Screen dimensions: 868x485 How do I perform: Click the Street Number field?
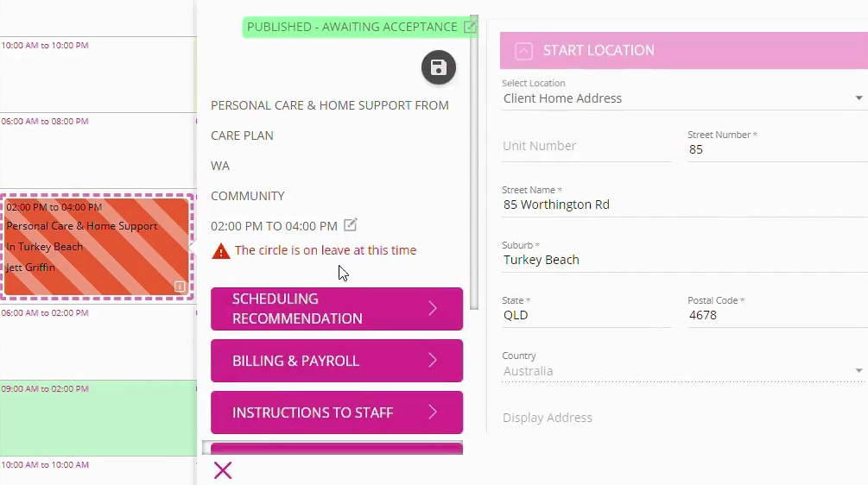775,149
